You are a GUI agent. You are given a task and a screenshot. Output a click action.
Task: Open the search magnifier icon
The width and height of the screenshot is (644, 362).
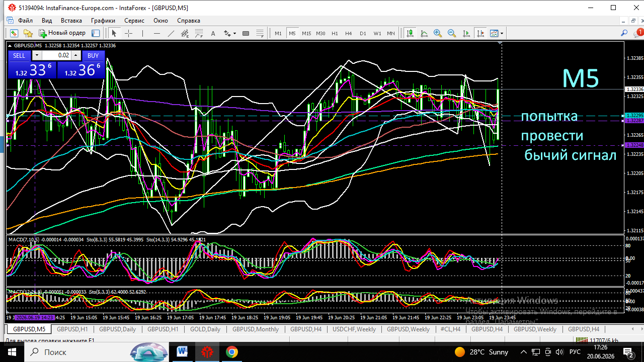pyautogui.click(x=624, y=33)
